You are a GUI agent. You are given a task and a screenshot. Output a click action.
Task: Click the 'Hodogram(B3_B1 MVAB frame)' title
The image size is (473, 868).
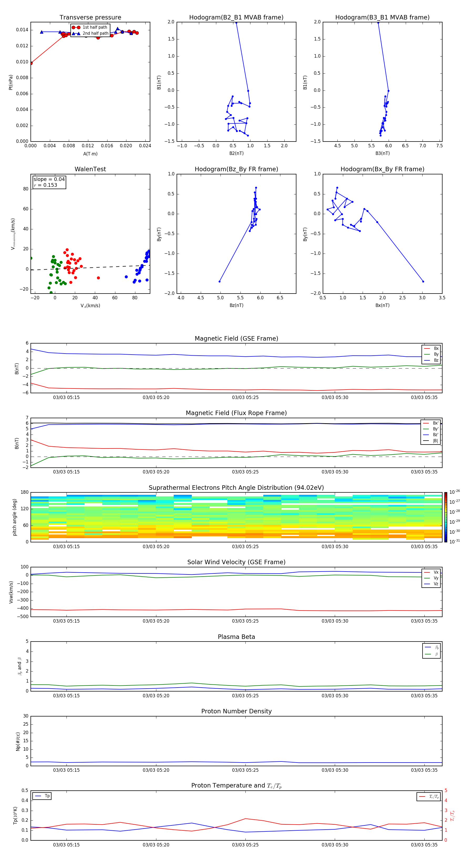tap(382, 17)
